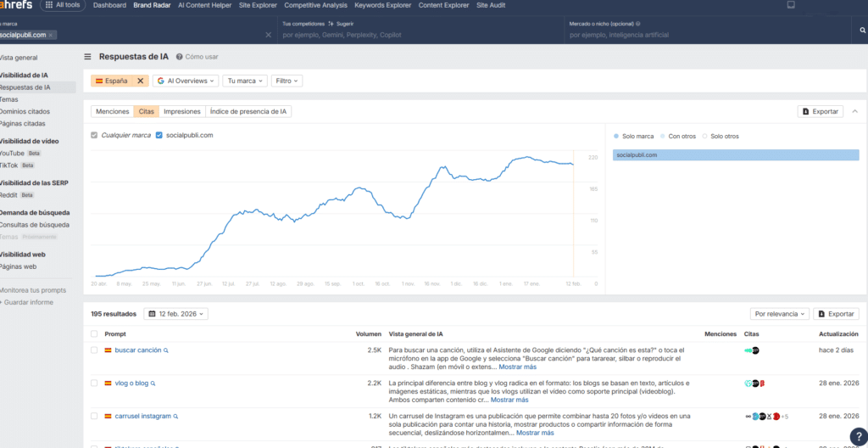Check the buscar canción row checkbox
868x448 pixels.
click(94, 350)
